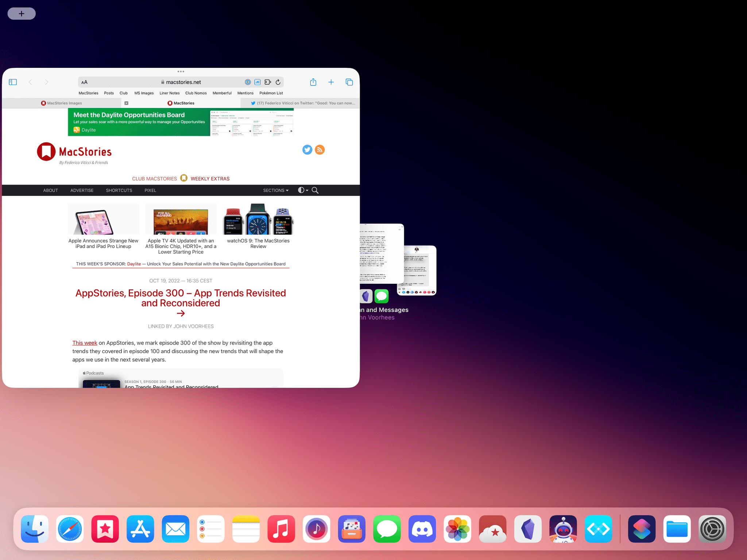Go forward to the next page
This screenshot has height=560, width=747.
pyautogui.click(x=46, y=82)
